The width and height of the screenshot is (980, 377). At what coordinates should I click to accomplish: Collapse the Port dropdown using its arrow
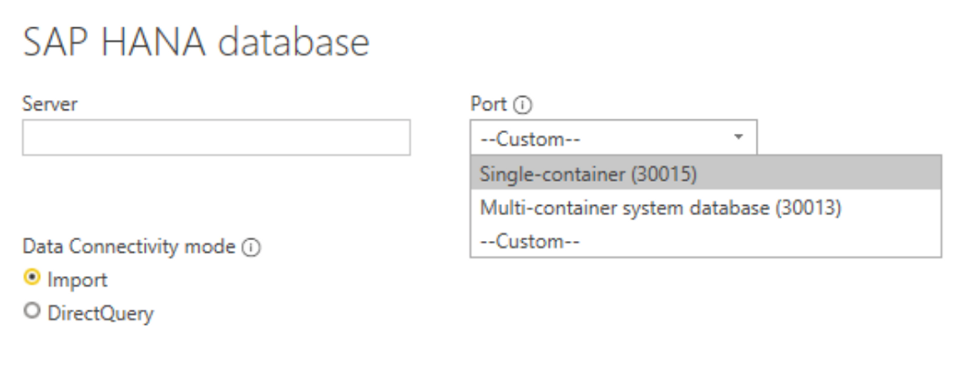(x=739, y=138)
